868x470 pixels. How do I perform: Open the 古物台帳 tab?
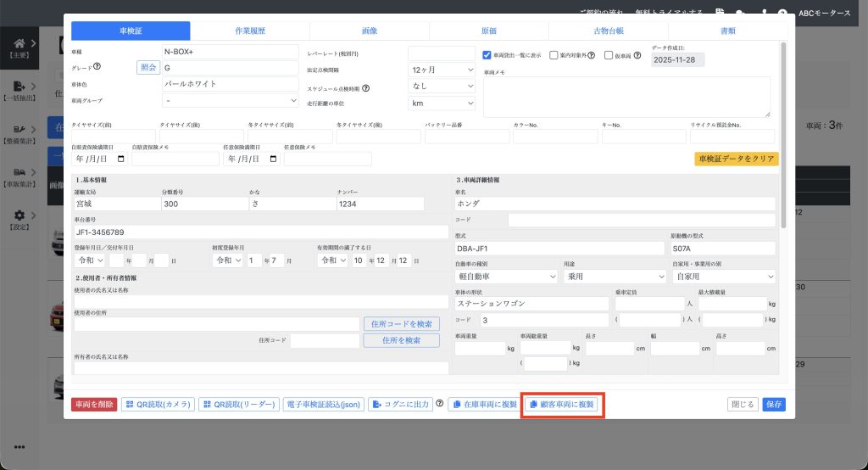[x=608, y=31]
